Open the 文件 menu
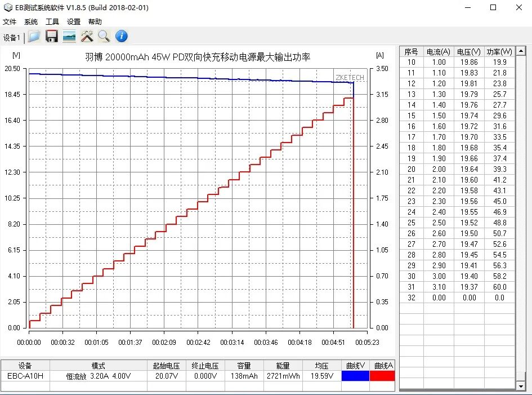 (x=10, y=22)
